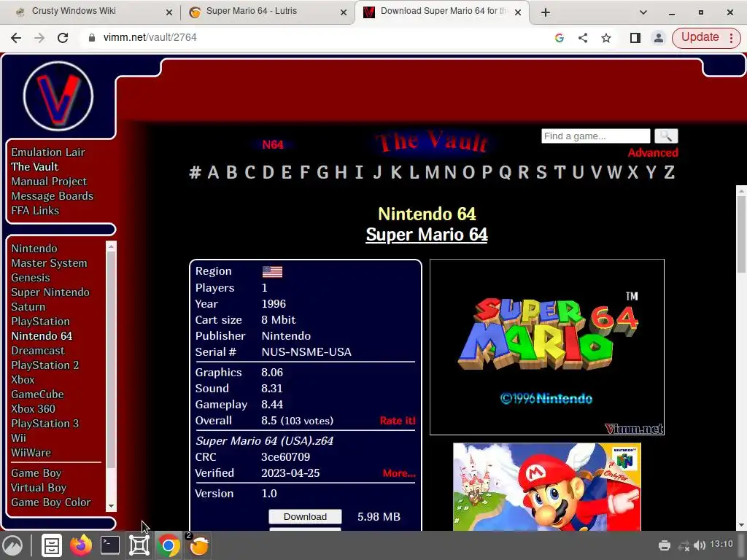The width and height of the screenshot is (747, 560).
Task: Open the browser side panel
Action: (635, 38)
